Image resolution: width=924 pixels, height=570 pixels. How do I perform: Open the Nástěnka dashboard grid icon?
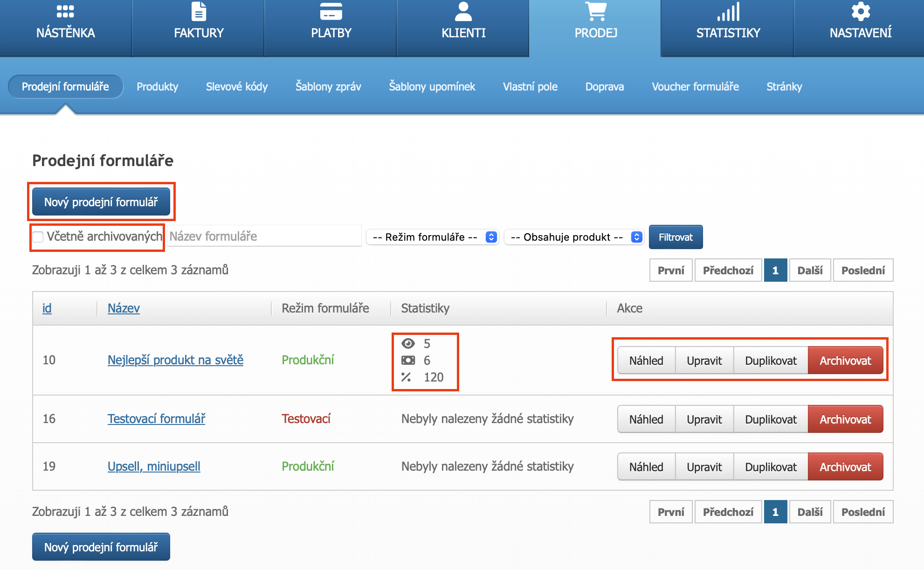point(65,11)
